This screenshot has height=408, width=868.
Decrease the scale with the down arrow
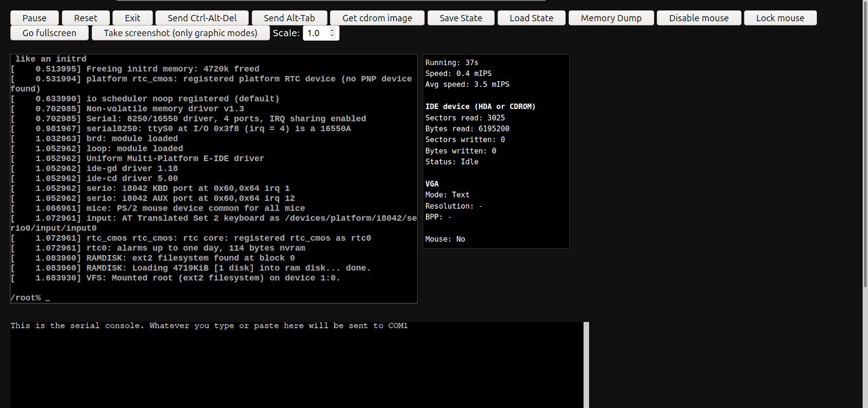333,36
